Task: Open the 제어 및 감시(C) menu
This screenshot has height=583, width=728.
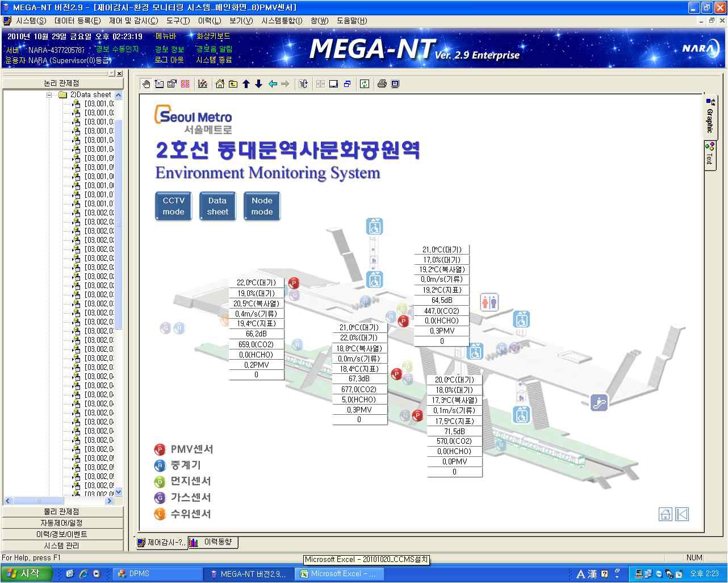Action: 133,21
